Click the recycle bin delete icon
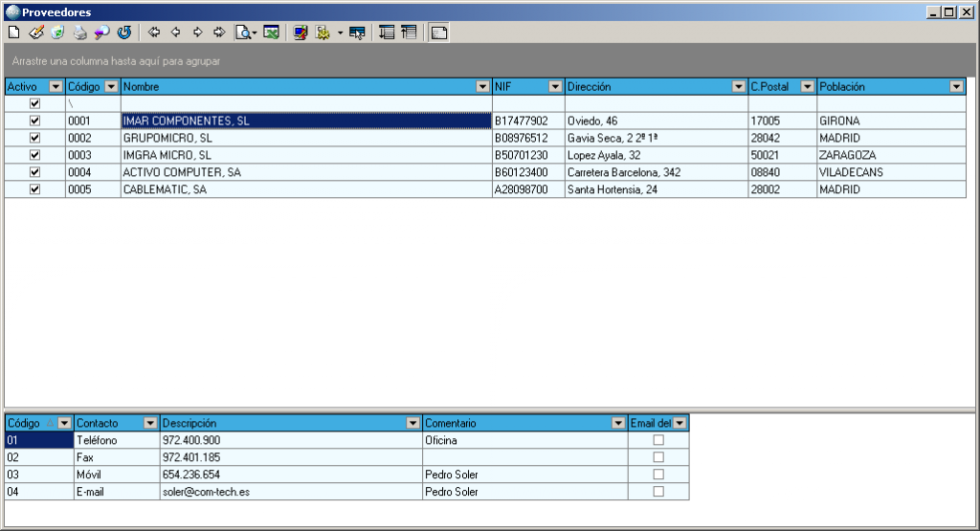Screen dimensions: 980x531 point(57,33)
